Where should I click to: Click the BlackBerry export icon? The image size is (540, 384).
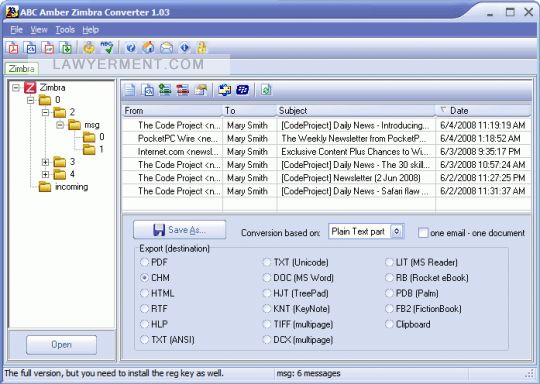242,90
